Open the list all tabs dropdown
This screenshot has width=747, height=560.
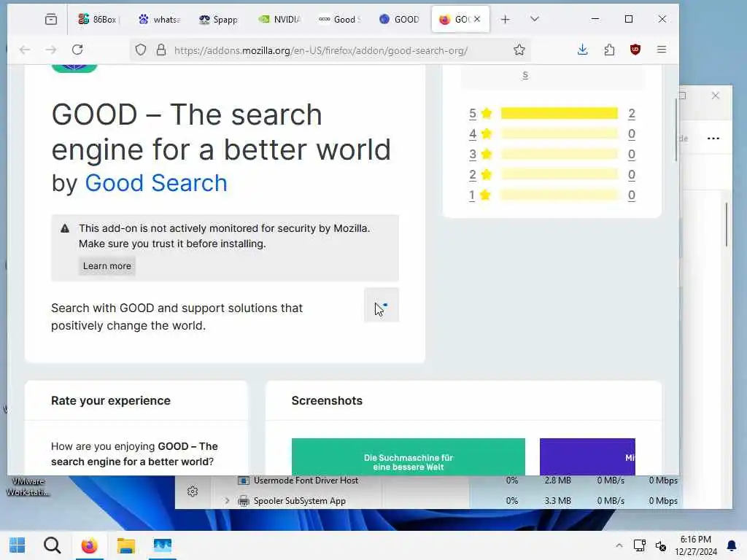535,19
